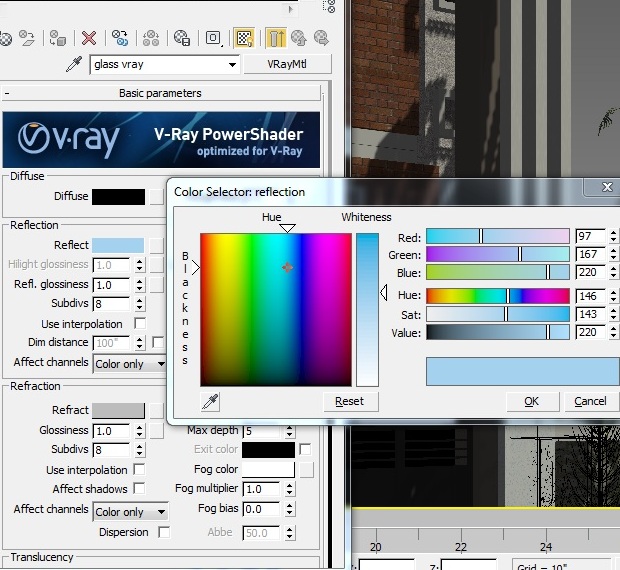Open refraction Affect channels dropdown
The width and height of the screenshot is (620, 570).
[161, 512]
